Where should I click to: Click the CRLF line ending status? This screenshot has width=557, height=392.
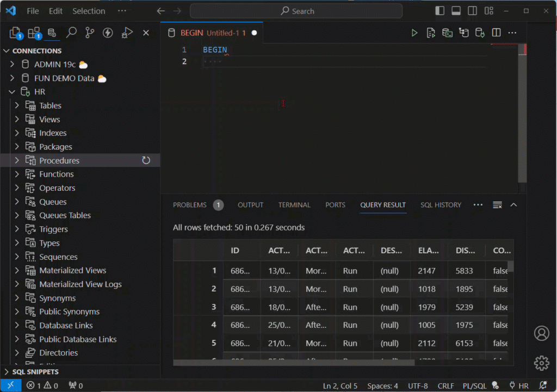click(446, 385)
